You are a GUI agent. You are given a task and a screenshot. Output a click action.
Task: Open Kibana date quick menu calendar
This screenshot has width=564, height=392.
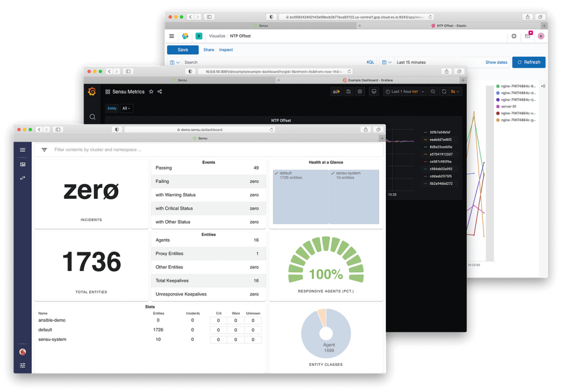point(386,62)
